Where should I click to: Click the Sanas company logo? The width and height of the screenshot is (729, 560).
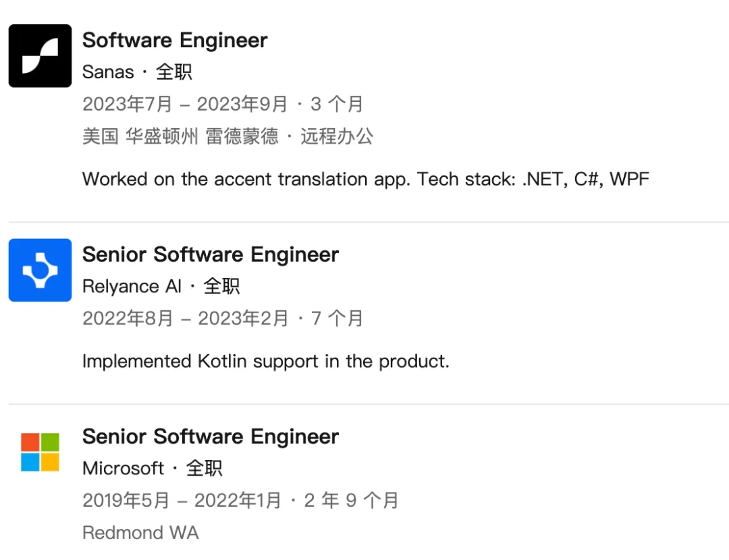(x=40, y=56)
